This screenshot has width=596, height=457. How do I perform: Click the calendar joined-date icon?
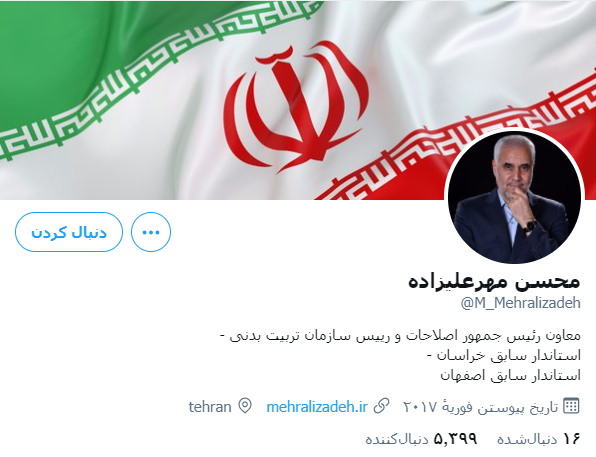[571, 406]
